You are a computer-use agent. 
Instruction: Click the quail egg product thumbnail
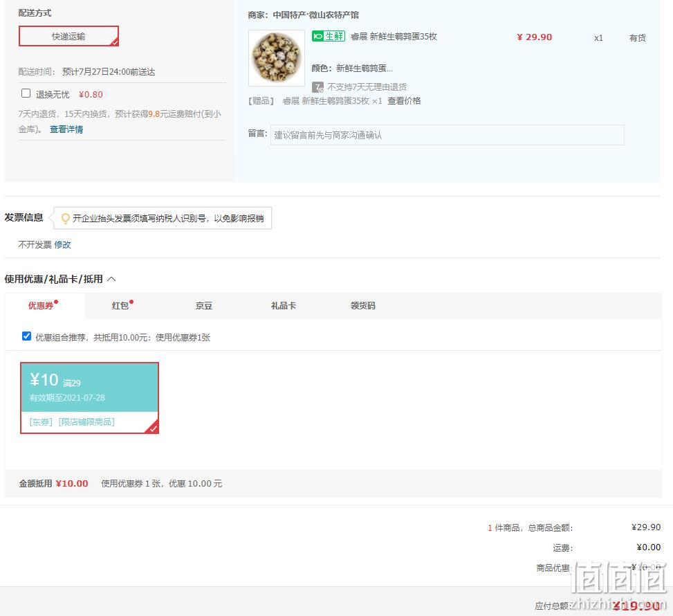(277, 58)
